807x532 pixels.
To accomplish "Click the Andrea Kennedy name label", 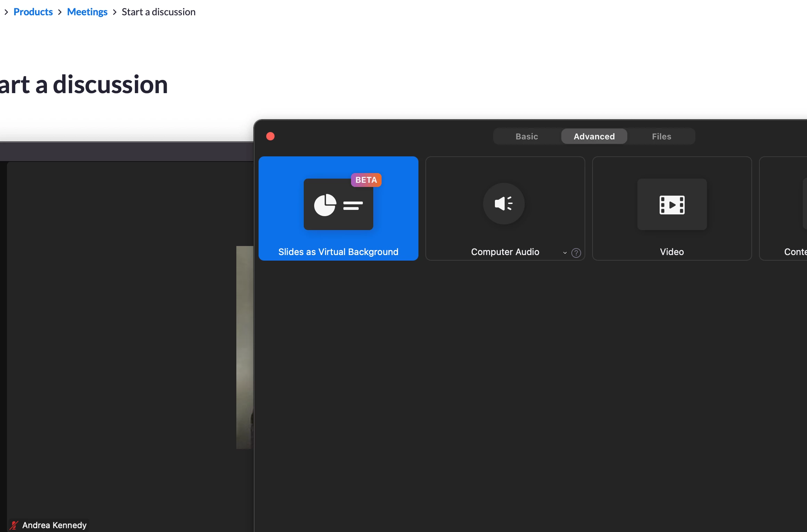I will pyautogui.click(x=54, y=525).
